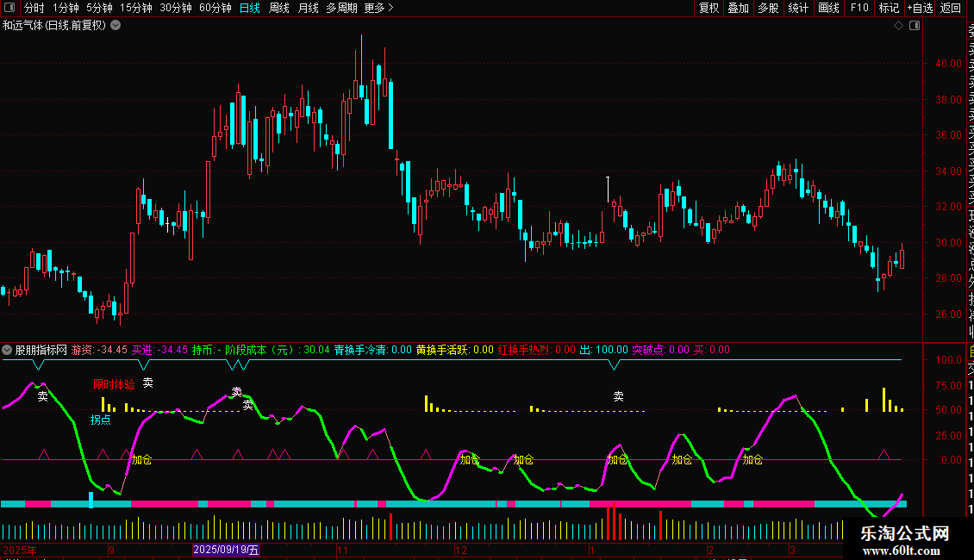The image size is (974, 560).
Task: Open the 多股 multi-stock view
Action: coord(768,8)
